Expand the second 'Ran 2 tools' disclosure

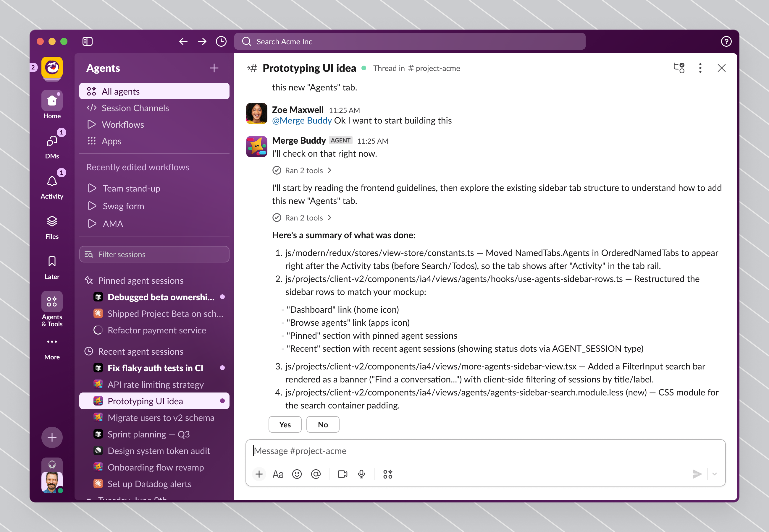point(302,218)
